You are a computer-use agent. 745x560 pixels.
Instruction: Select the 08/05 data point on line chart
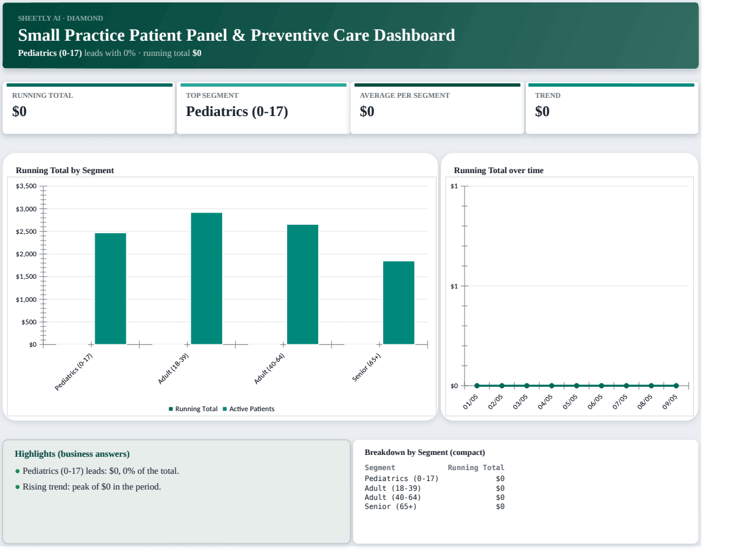(x=651, y=386)
